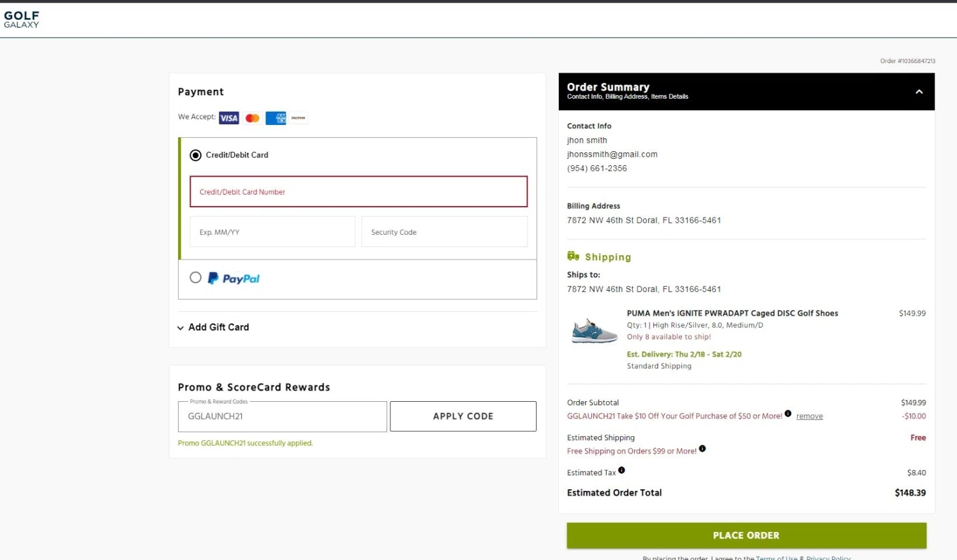This screenshot has height=560, width=957.
Task: Click the American Express card icon
Action: tap(276, 118)
